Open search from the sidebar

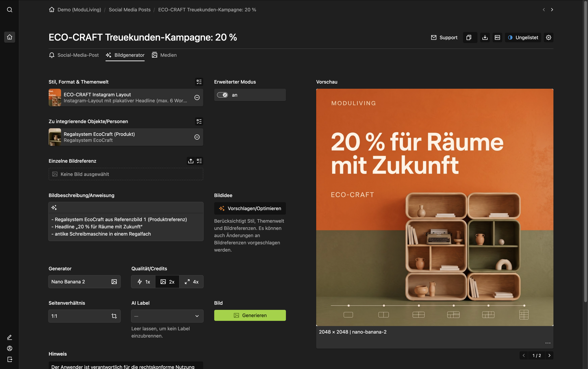[x=9, y=9]
